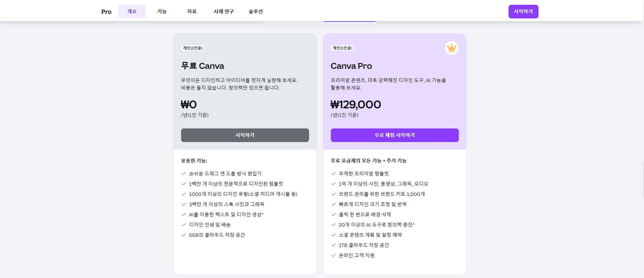Click the checkmark next to "무제한 프리미엄 템플릿"
644x278 pixels.
(333, 174)
